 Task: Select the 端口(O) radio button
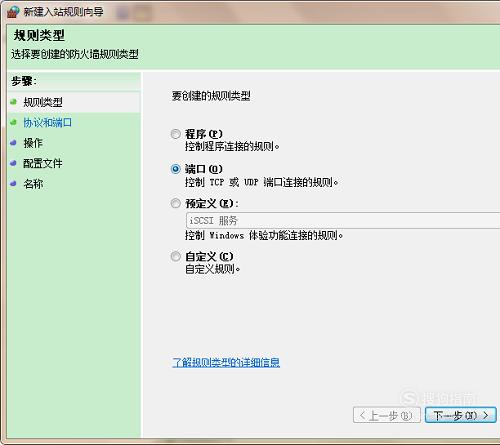coord(176,169)
